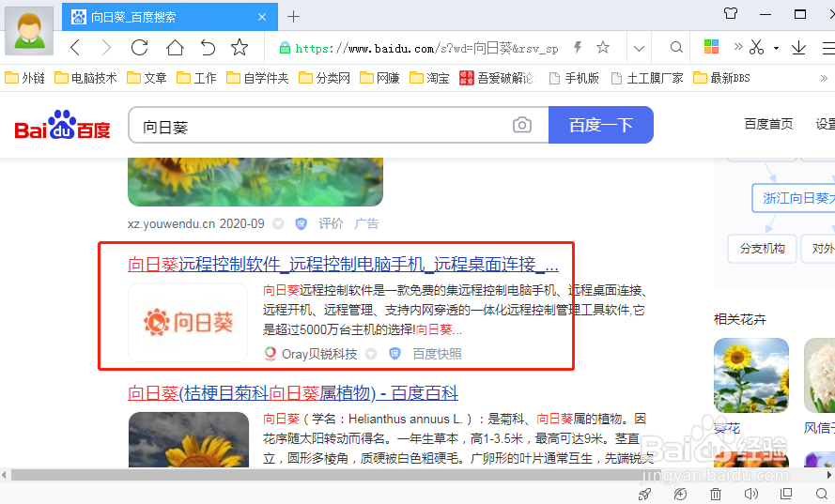Viewport: 835px width, 504px height.
Task: Open the 葵花 sunflower thumbnail
Action: tap(750, 375)
